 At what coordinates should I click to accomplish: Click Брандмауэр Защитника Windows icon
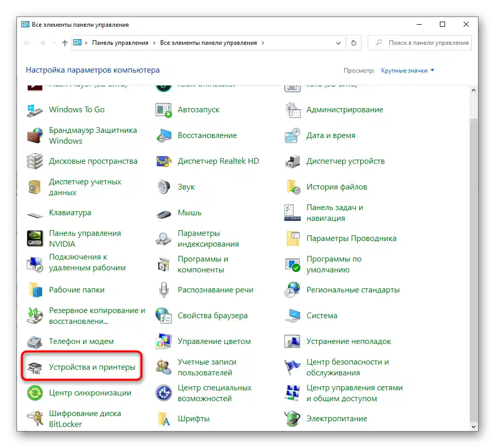point(35,135)
